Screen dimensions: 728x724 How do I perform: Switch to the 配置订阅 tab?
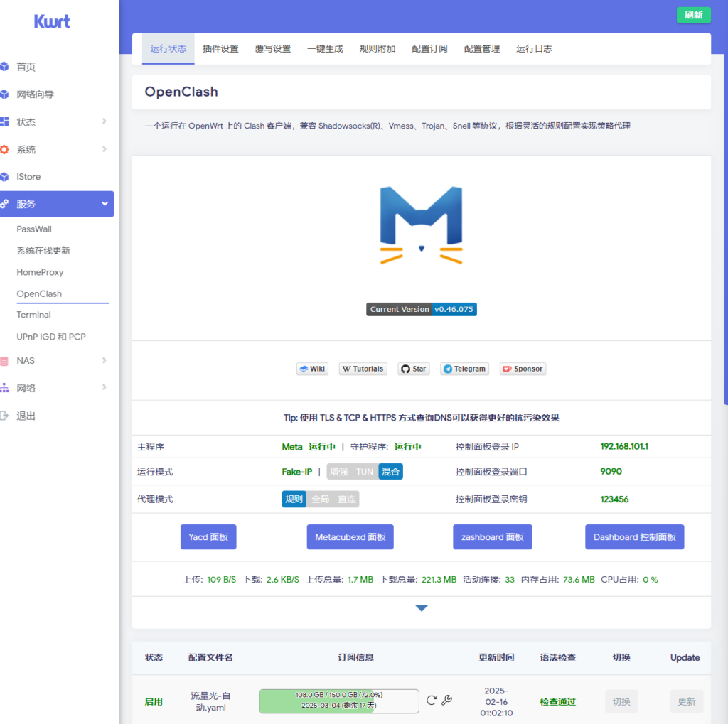429,49
